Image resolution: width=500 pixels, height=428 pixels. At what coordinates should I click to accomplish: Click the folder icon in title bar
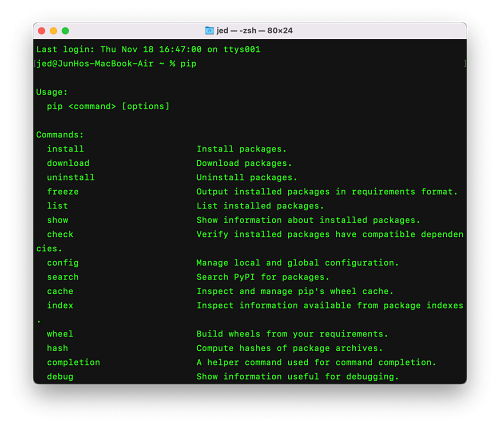[x=209, y=31]
